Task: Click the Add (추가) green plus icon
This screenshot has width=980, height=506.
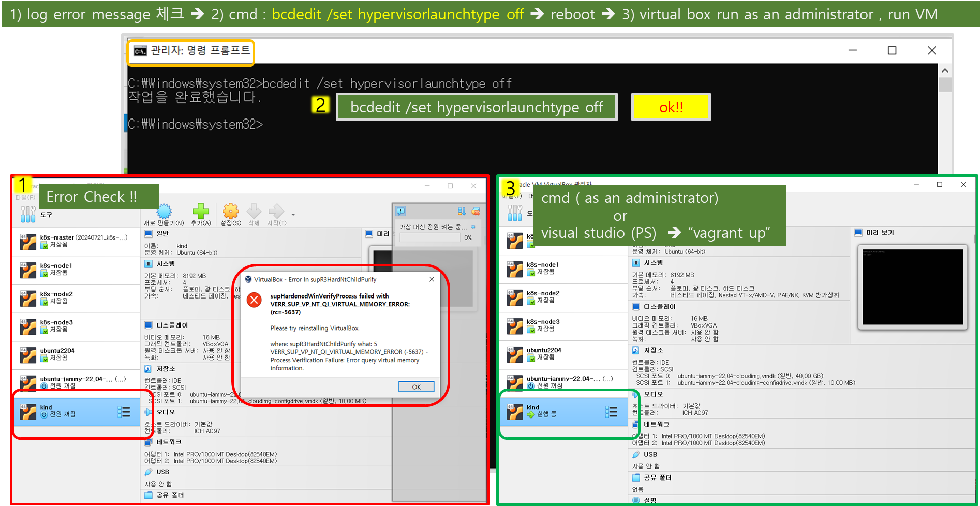Action: [200, 215]
